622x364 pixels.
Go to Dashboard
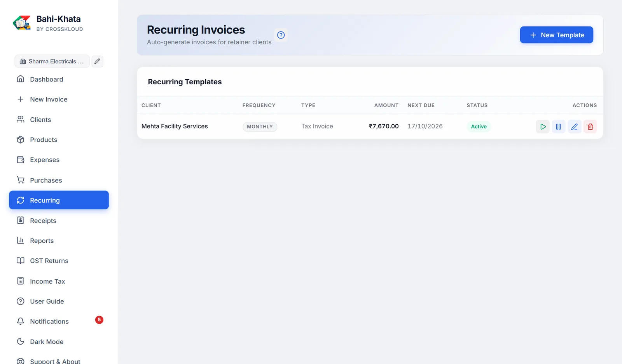pyautogui.click(x=59, y=79)
